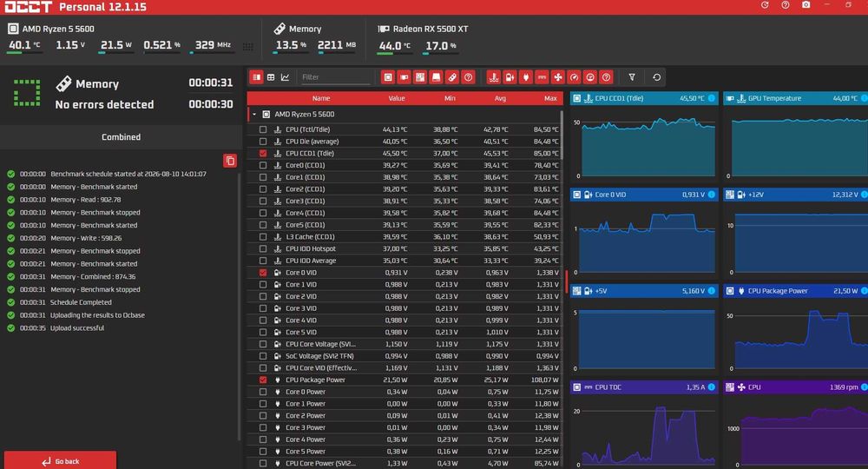
Task: Sort the table by the Name column
Action: [321, 98]
